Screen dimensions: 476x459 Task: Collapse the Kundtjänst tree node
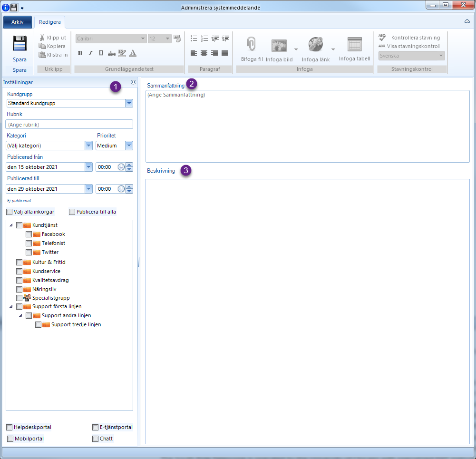click(x=11, y=225)
